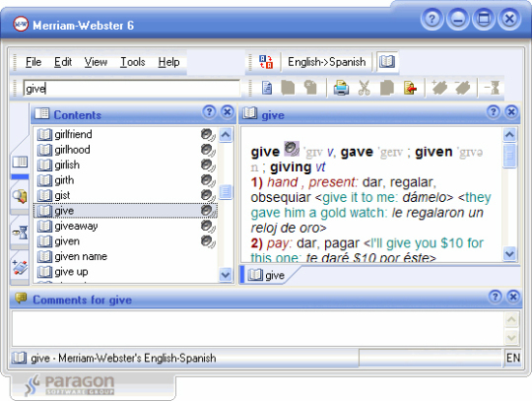Click the Contents list scroll up arrow
532x401 pixels.
pyautogui.click(x=226, y=135)
